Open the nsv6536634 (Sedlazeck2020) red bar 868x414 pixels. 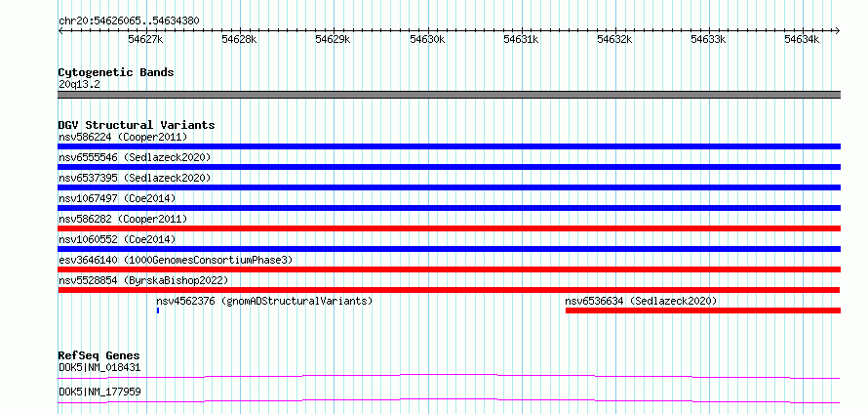(x=703, y=310)
